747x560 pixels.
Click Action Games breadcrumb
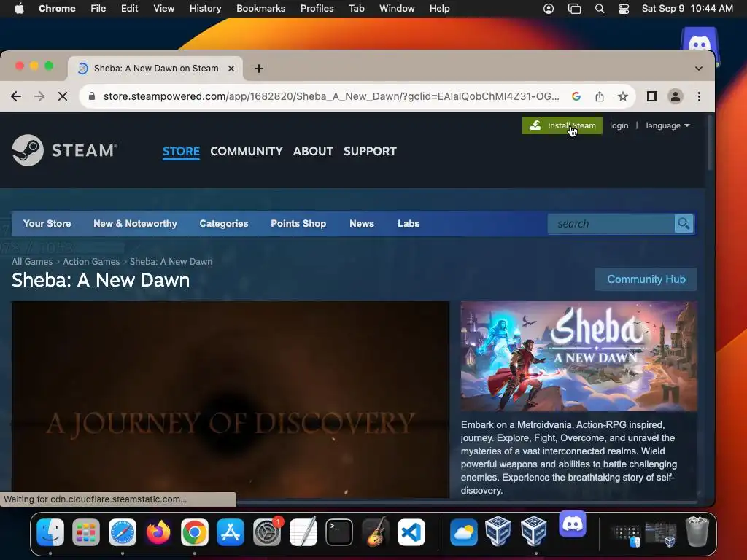(91, 262)
